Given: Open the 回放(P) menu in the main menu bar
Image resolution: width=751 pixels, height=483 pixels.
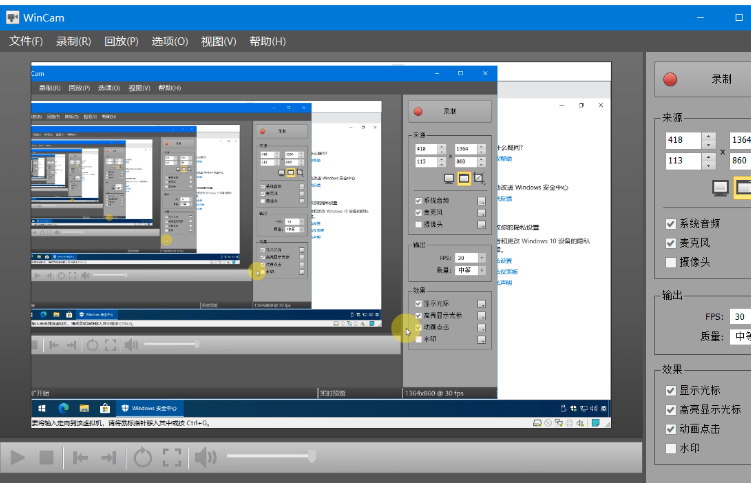Looking at the screenshot, I should pyautogui.click(x=121, y=41).
